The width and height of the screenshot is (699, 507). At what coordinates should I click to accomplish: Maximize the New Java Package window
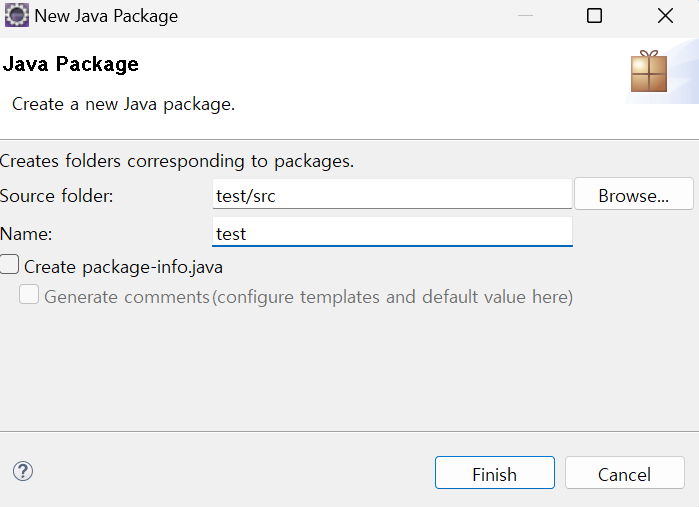tap(594, 16)
